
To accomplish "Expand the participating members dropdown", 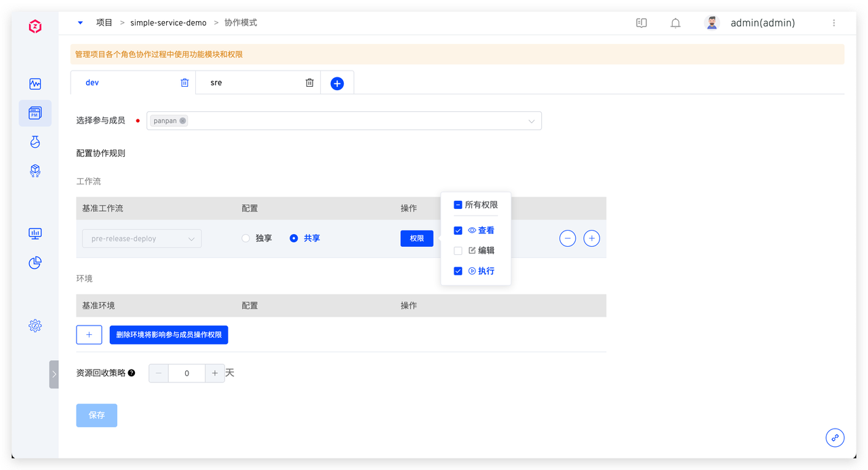I will [532, 121].
